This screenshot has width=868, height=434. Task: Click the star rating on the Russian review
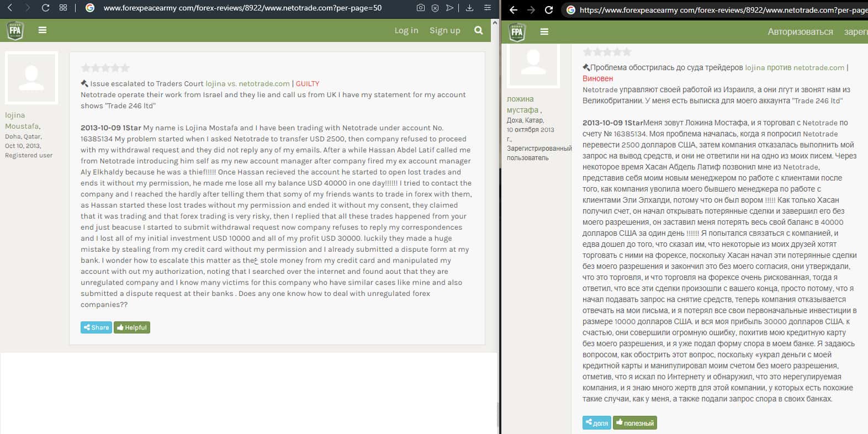[x=607, y=52]
